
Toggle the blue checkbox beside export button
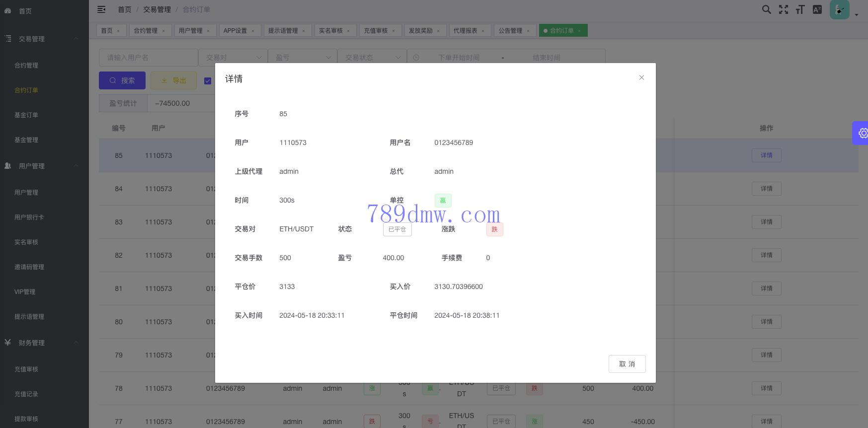click(208, 80)
